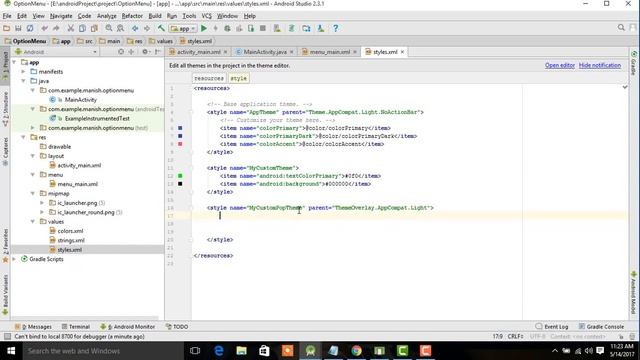Click the colorPrimary blue gutter swatch
Image resolution: width=640 pixels, height=360 pixels.
[x=180, y=128]
